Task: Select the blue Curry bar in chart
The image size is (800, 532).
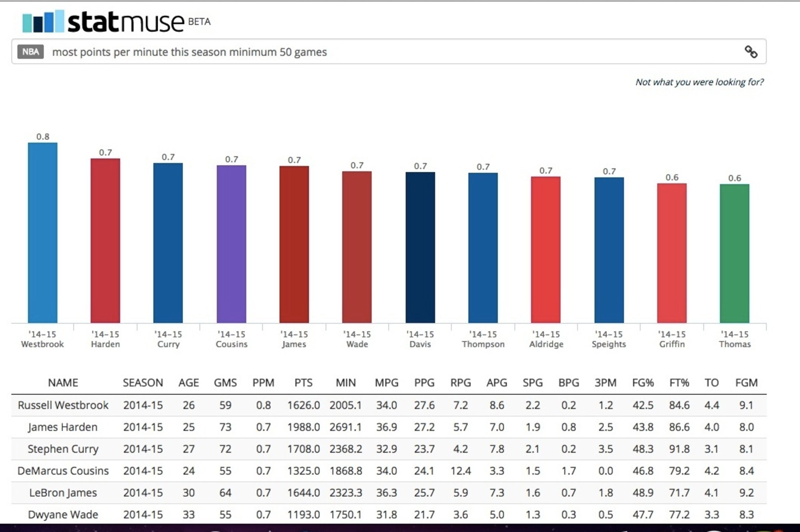Action: pos(168,243)
